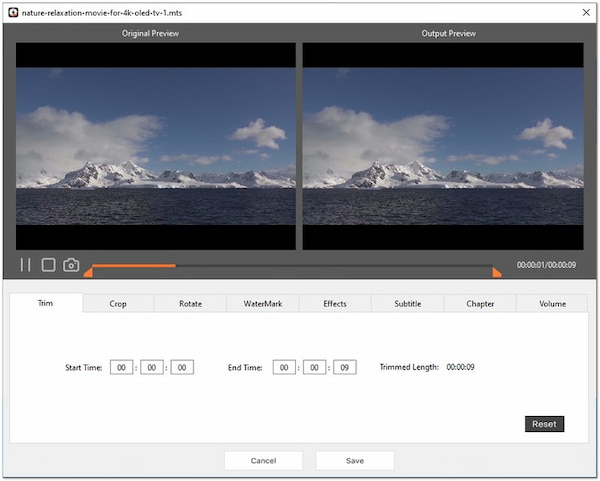Close the video editor window
The width and height of the screenshot is (600, 481).
pos(586,13)
